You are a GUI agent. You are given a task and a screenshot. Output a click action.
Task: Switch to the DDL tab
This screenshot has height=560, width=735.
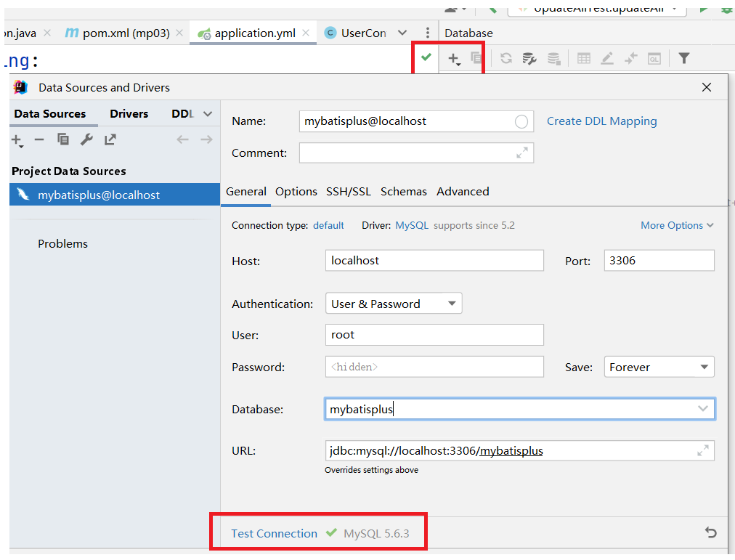[182, 114]
